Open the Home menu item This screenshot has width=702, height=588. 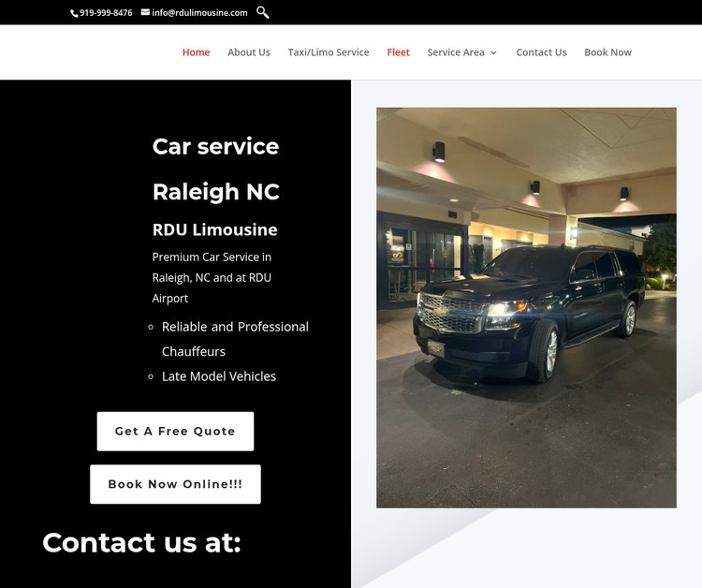pos(197,52)
